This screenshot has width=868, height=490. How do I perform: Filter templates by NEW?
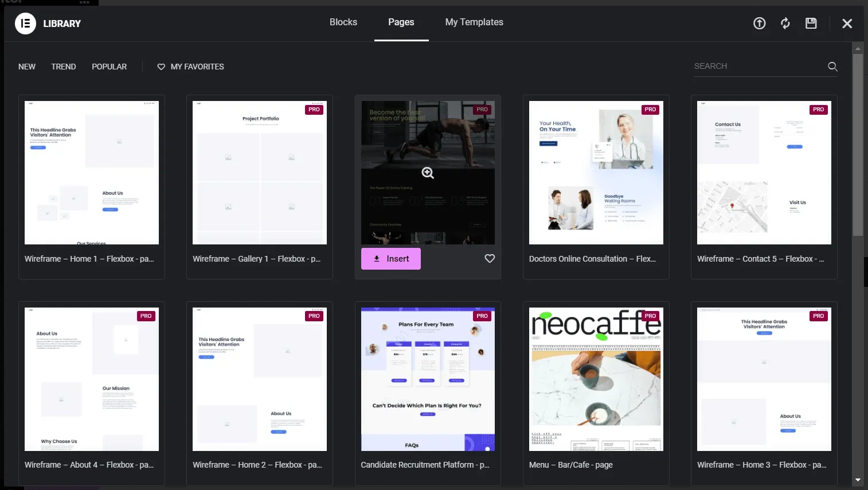point(26,67)
